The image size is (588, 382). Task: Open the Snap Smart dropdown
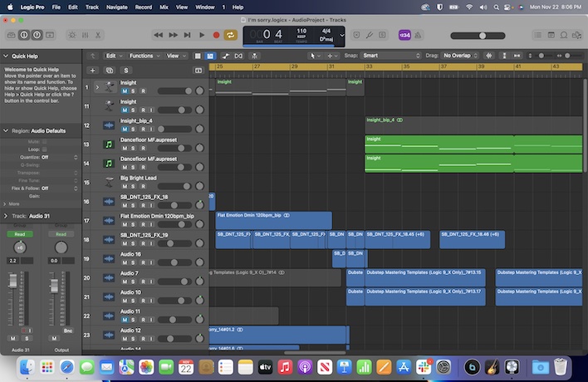[x=390, y=56]
